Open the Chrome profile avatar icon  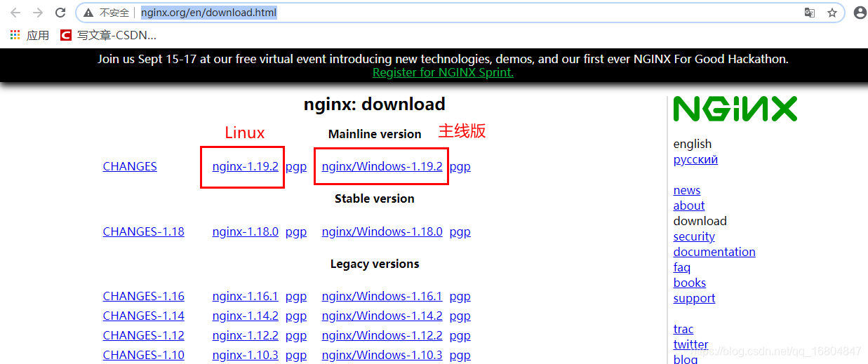860,13
